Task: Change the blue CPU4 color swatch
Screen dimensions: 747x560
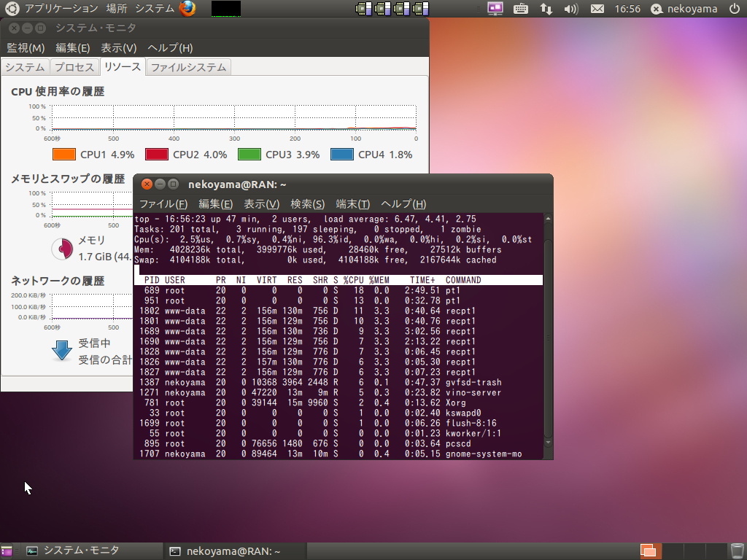Action: point(342,155)
